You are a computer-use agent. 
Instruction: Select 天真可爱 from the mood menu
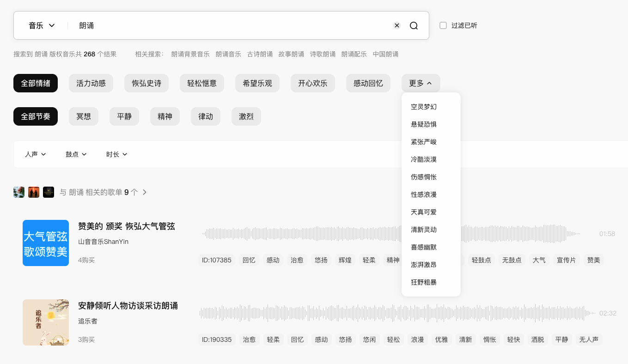coord(424,212)
